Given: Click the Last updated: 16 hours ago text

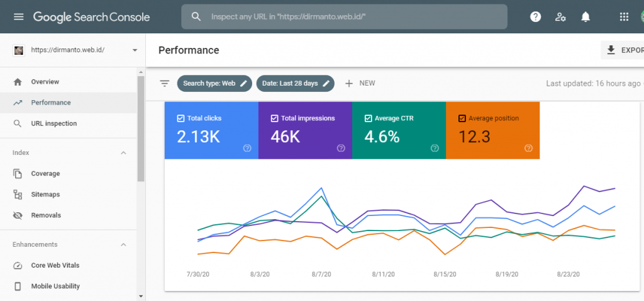Looking at the screenshot, I should pos(593,84).
